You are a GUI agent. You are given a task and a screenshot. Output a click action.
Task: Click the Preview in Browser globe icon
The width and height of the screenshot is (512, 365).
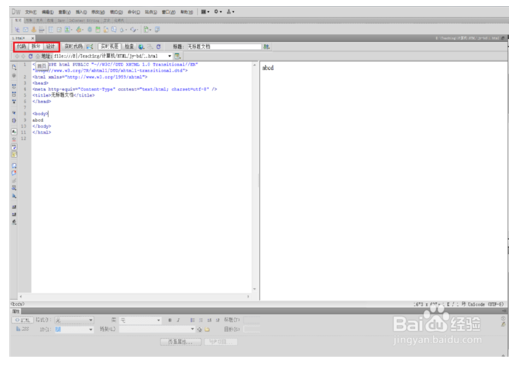[x=141, y=47]
